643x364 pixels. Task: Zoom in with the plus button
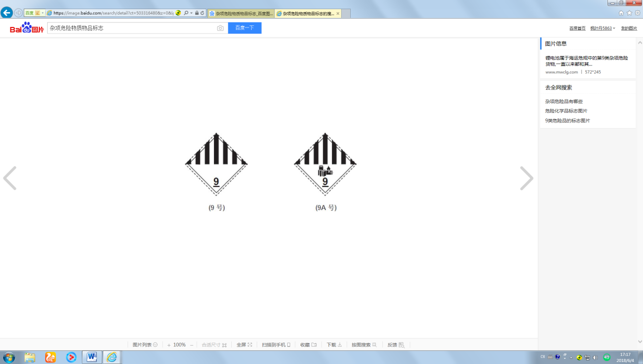(x=169, y=345)
